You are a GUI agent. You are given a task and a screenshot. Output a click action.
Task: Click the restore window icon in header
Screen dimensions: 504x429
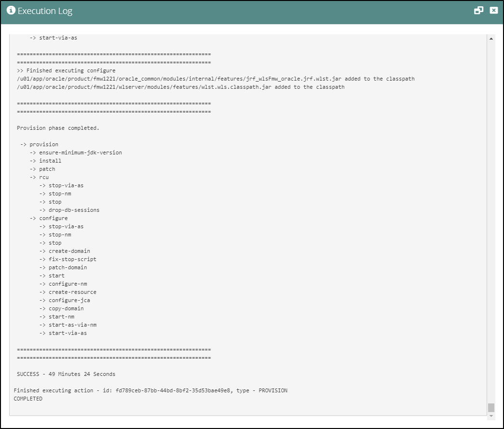click(x=478, y=11)
